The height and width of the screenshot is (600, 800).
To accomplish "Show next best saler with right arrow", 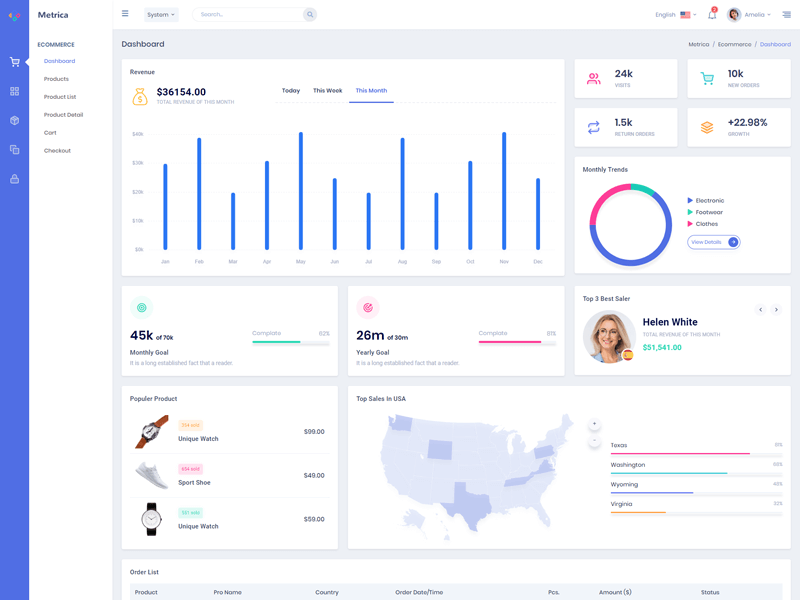I will pyautogui.click(x=776, y=310).
